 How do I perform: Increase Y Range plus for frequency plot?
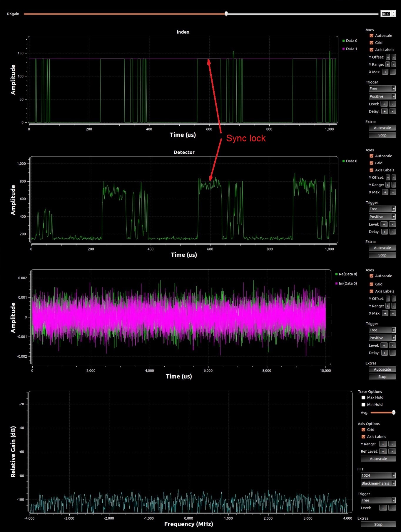click(x=383, y=444)
